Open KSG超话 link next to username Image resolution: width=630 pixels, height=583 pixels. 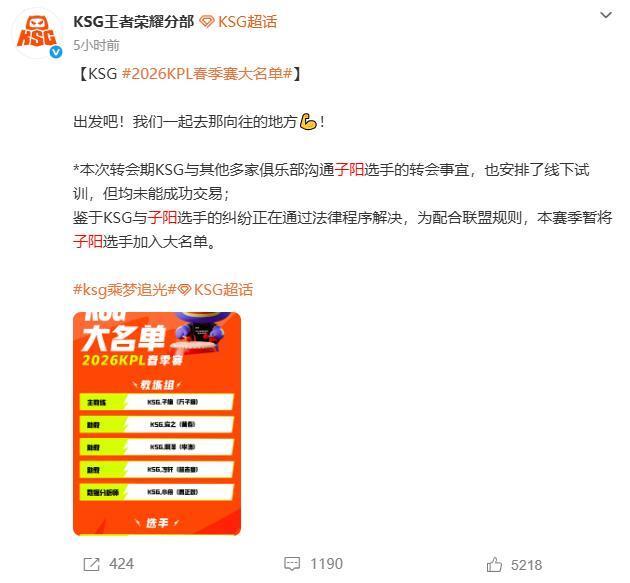pyautogui.click(x=247, y=22)
